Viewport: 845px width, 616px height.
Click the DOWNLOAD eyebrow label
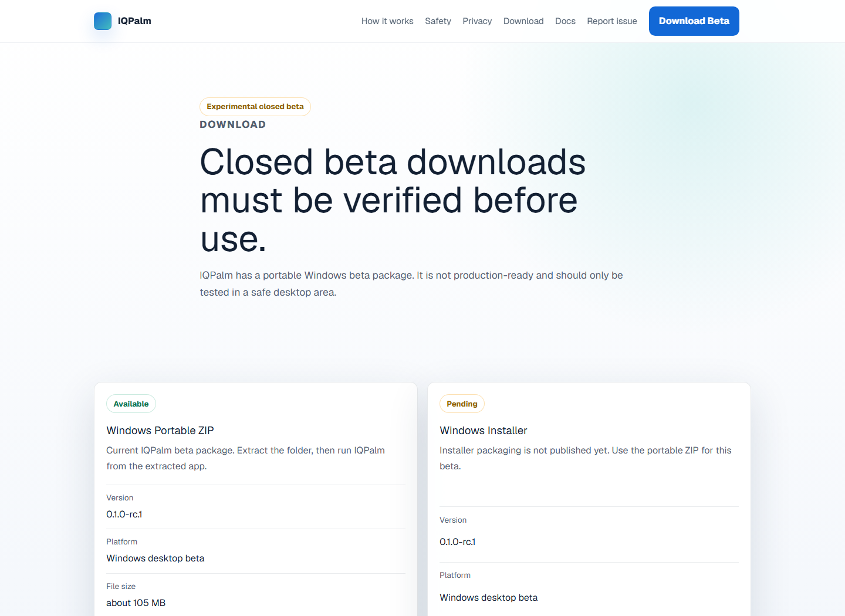233,124
